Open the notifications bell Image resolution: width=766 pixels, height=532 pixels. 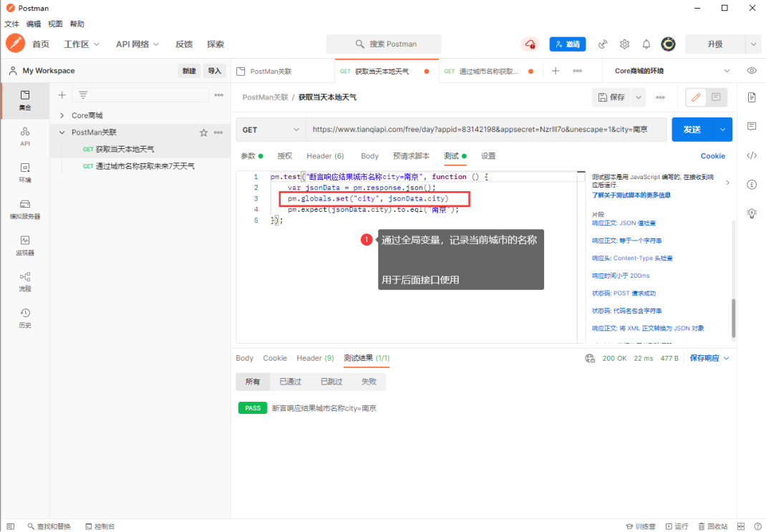[x=646, y=44]
